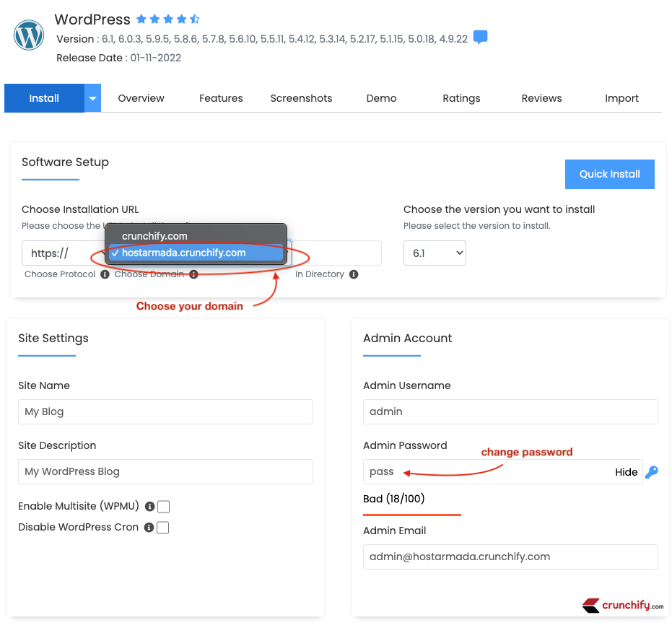Show info for Enable Multisite (WPMU)
672x628 pixels.
(149, 507)
